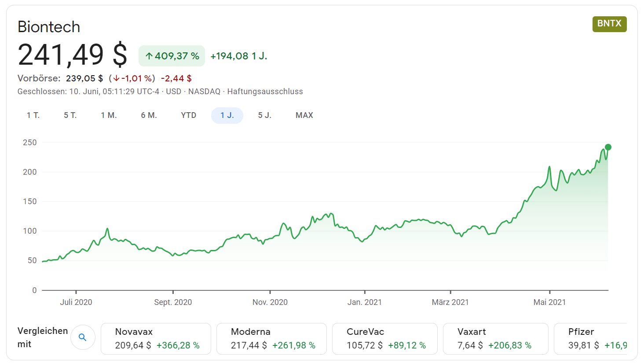Click the März 2021 axis label

pos(450,302)
